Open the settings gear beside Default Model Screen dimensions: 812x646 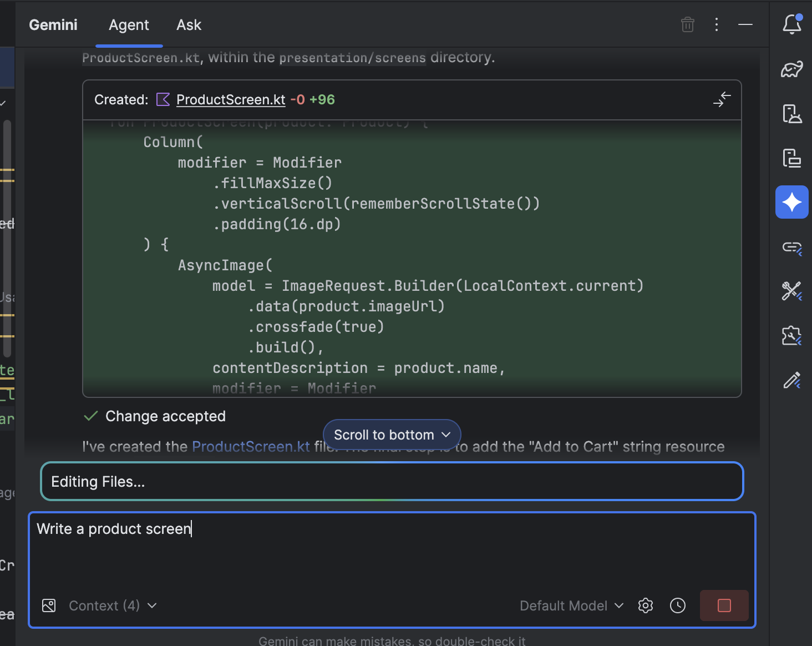[645, 605]
